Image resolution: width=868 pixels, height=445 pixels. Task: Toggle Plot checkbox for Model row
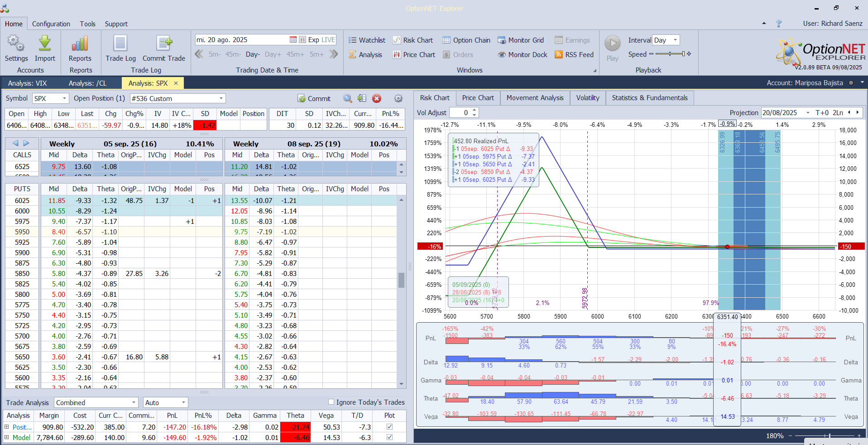click(x=389, y=437)
